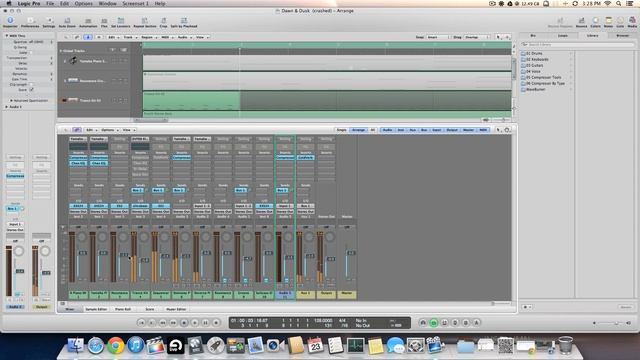Open the Snap dropdown set to Smart
Screen dimensions: 640x360
[437, 37]
